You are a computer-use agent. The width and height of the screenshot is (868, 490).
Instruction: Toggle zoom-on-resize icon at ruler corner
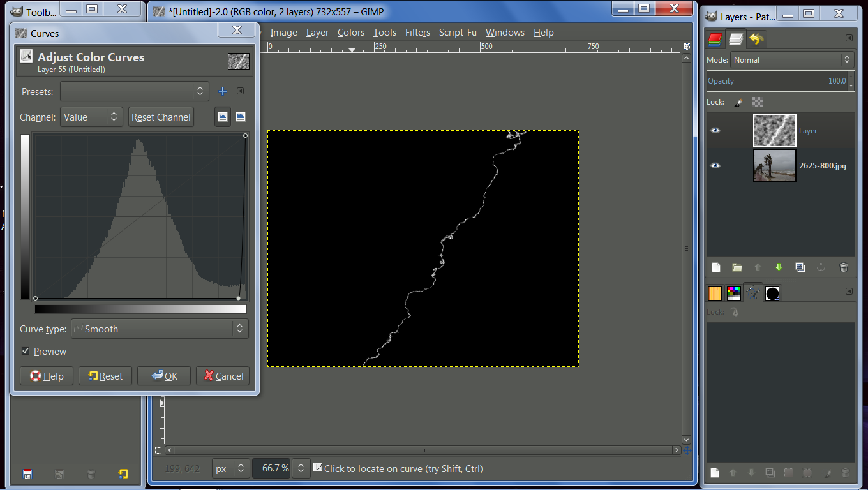[687, 47]
